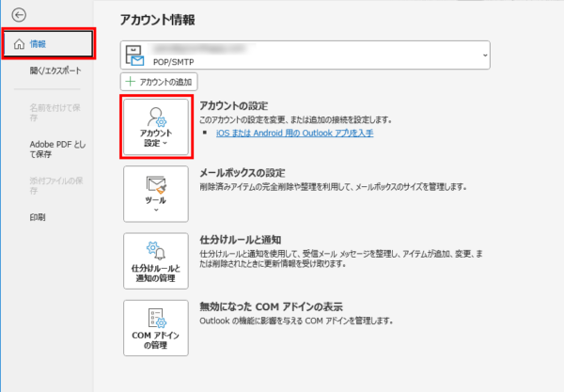Click the mail account icon beside POP/SMTP
This screenshot has height=392, width=564.
138,55
